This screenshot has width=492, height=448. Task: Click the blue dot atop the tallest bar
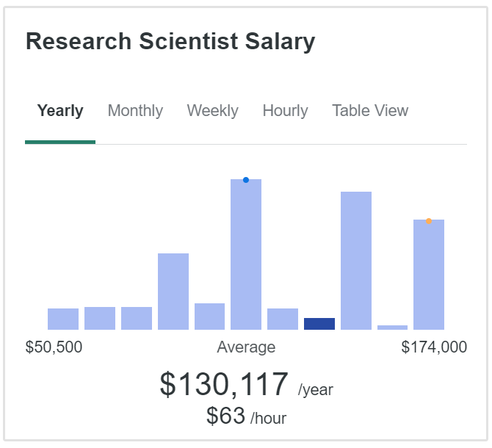coord(246,180)
